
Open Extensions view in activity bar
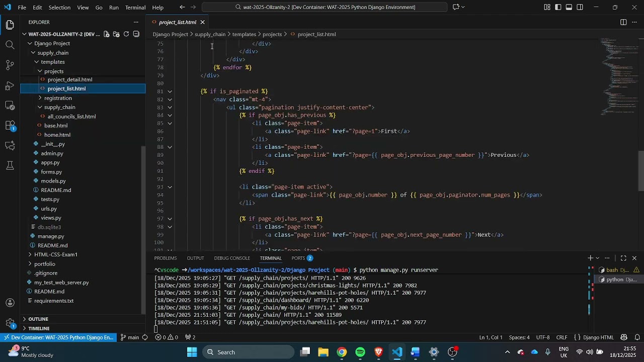coord(10,126)
